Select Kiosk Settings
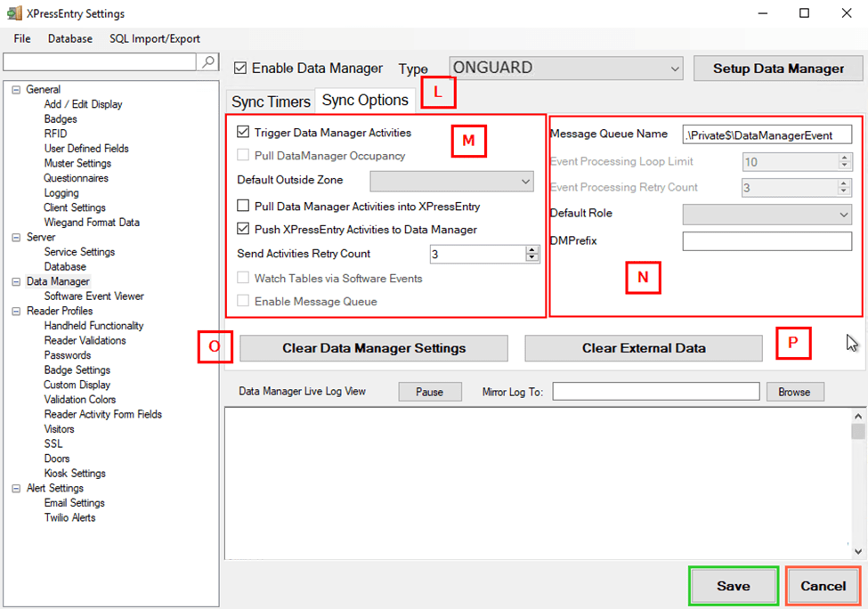Image resolution: width=868 pixels, height=609 pixels. [75, 474]
